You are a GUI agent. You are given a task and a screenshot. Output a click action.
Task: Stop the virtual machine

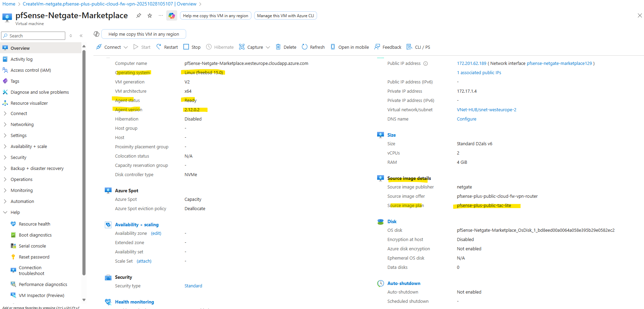pos(192,47)
